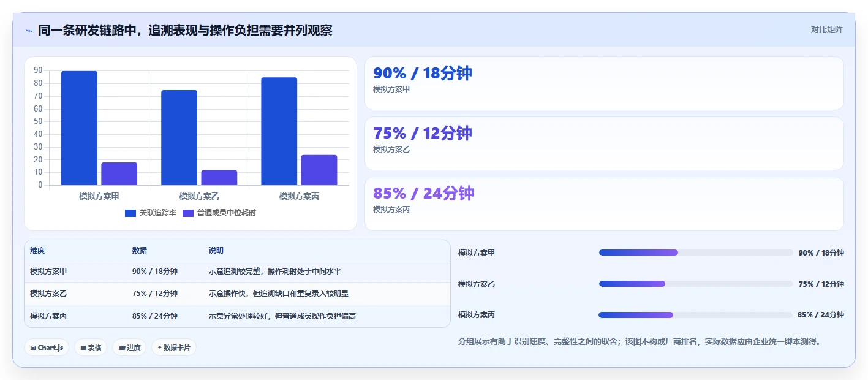This screenshot has height=380, width=868.
Task: Click the 模拟方案甲 progress bar
Action: tap(696, 253)
